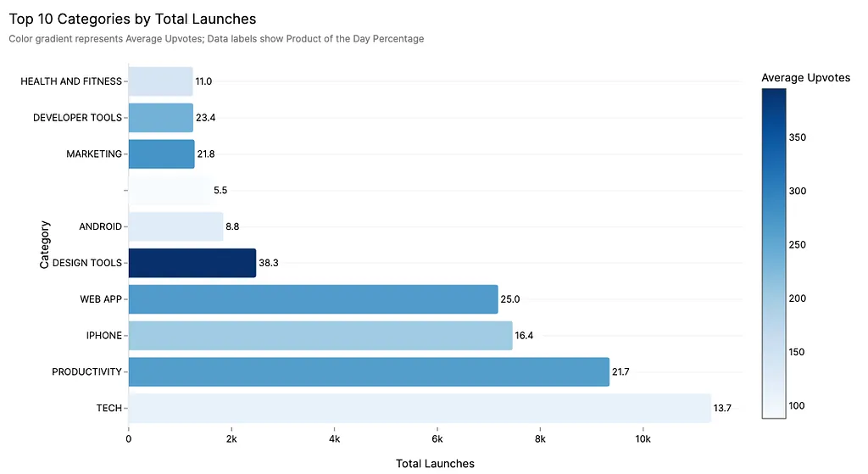Click the 10k tick on x-axis
Viewport: 868px width, 474px height.
pos(643,439)
